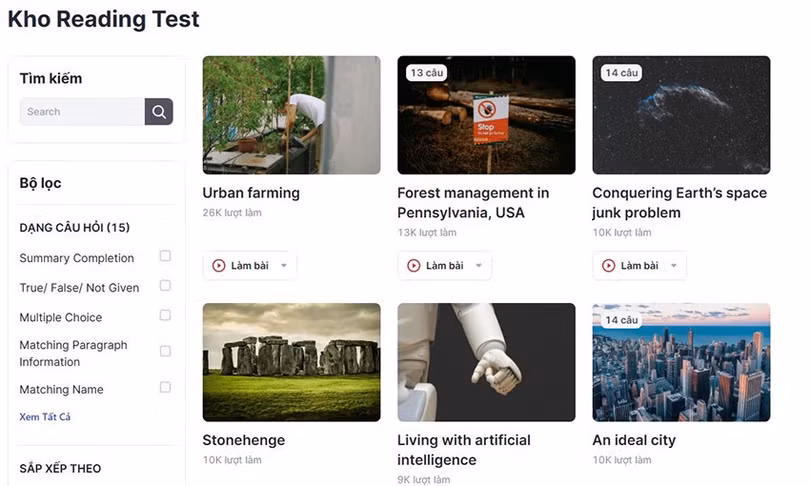Image resolution: width=810 pixels, height=486 pixels.
Task: Click the search magnifier icon button
Action: point(159,111)
